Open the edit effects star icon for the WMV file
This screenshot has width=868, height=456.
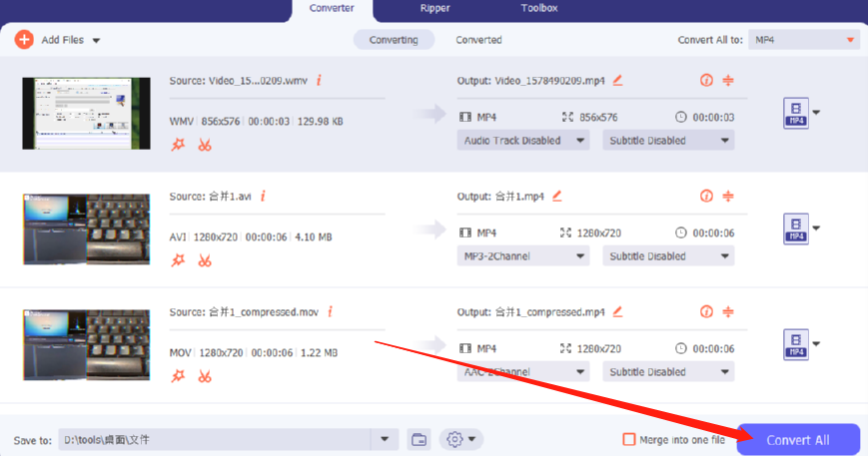click(x=178, y=145)
